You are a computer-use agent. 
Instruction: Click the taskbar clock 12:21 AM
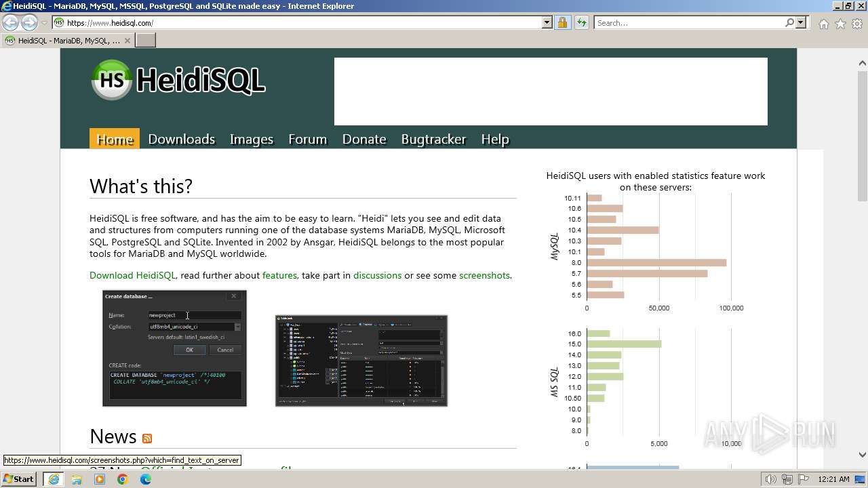pyautogui.click(x=833, y=479)
